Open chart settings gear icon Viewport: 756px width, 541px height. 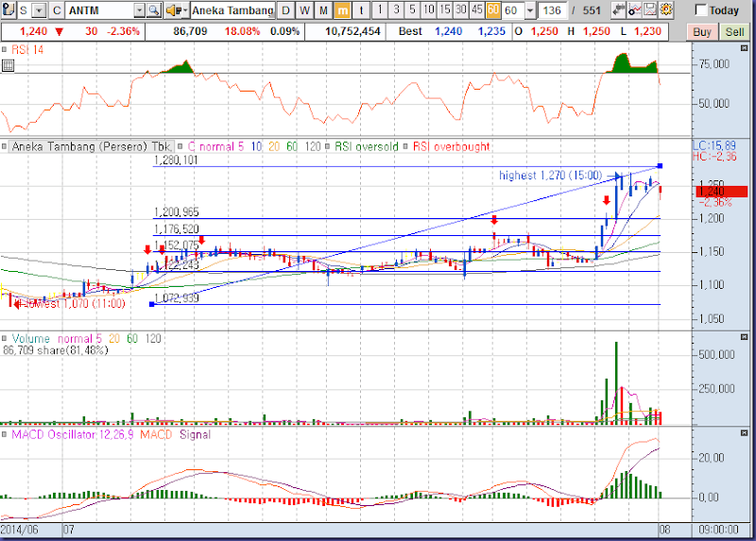666,9
